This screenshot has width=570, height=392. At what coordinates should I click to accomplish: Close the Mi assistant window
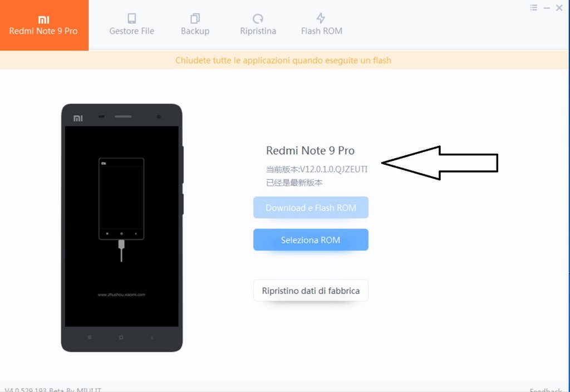click(x=559, y=8)
